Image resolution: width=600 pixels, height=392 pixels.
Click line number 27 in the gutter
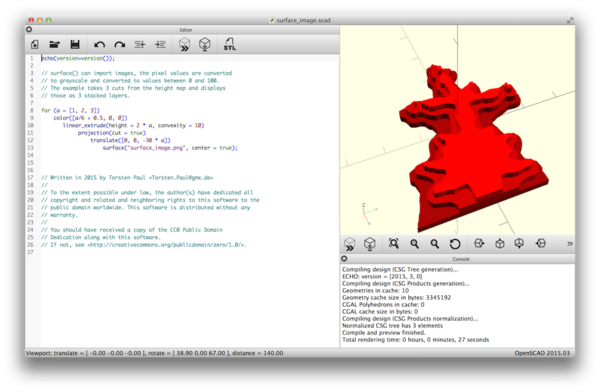point(31,252)
